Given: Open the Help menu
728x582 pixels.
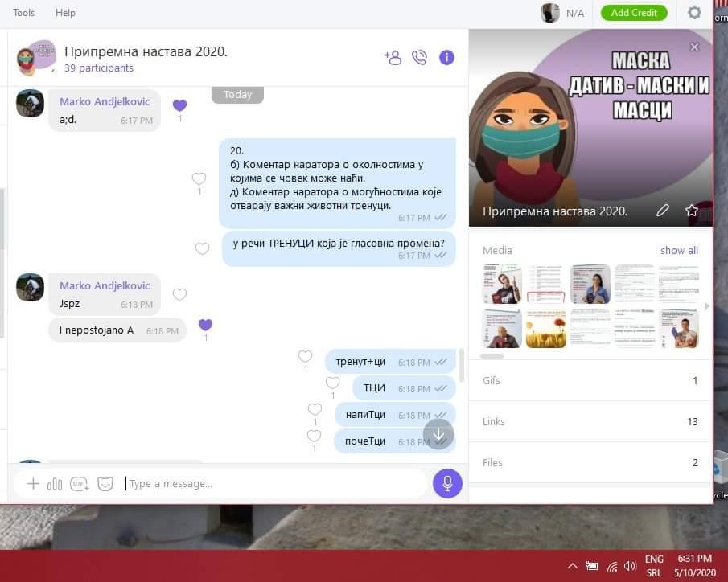Looking at the screenshot, I should coord(65,13).
